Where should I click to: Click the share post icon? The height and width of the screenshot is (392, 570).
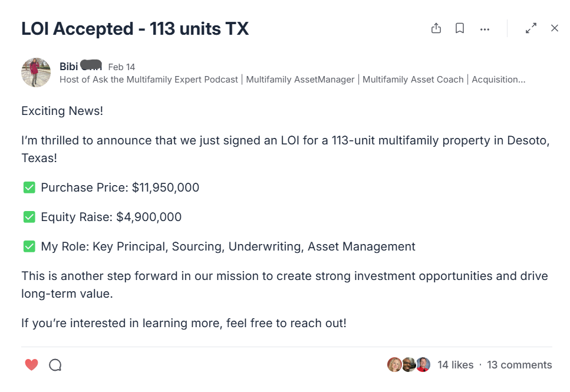pos(436,28)
